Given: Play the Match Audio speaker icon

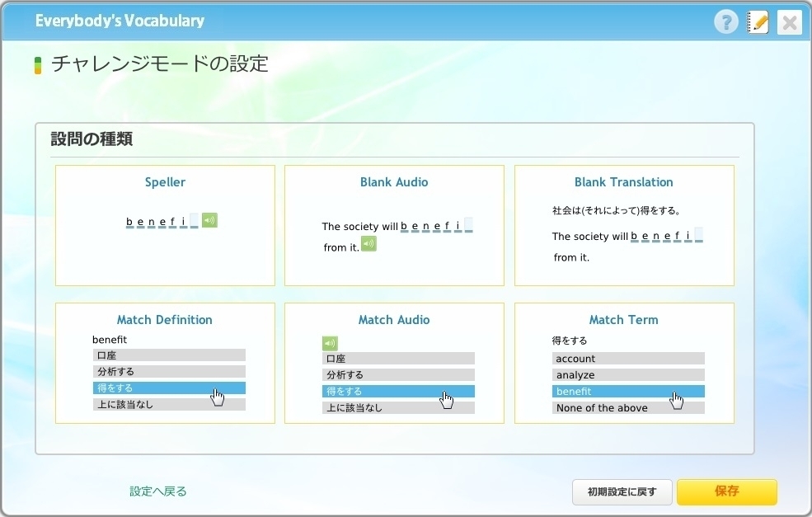Looking at the screenshot, I should click(330, 343).
